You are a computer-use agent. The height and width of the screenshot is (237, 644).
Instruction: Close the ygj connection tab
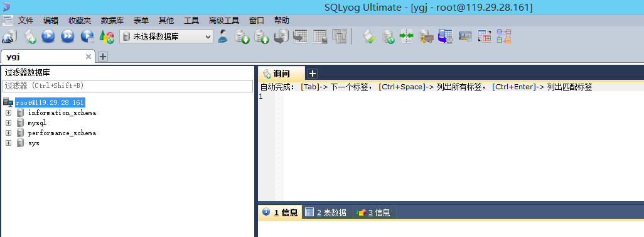pos(89,57)
